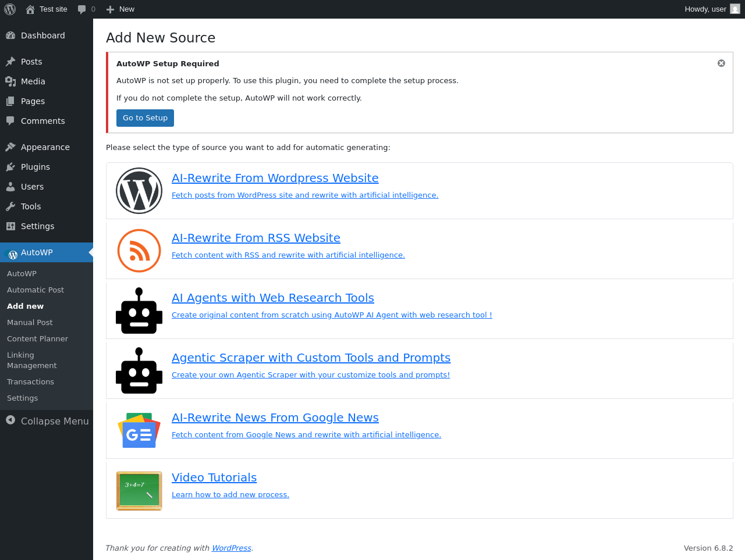Dismiss the AutoWP Setup Required notice

point(721,63)
